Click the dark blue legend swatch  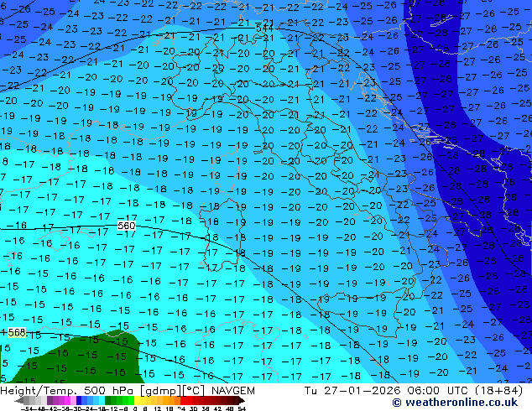coord(79,400)
